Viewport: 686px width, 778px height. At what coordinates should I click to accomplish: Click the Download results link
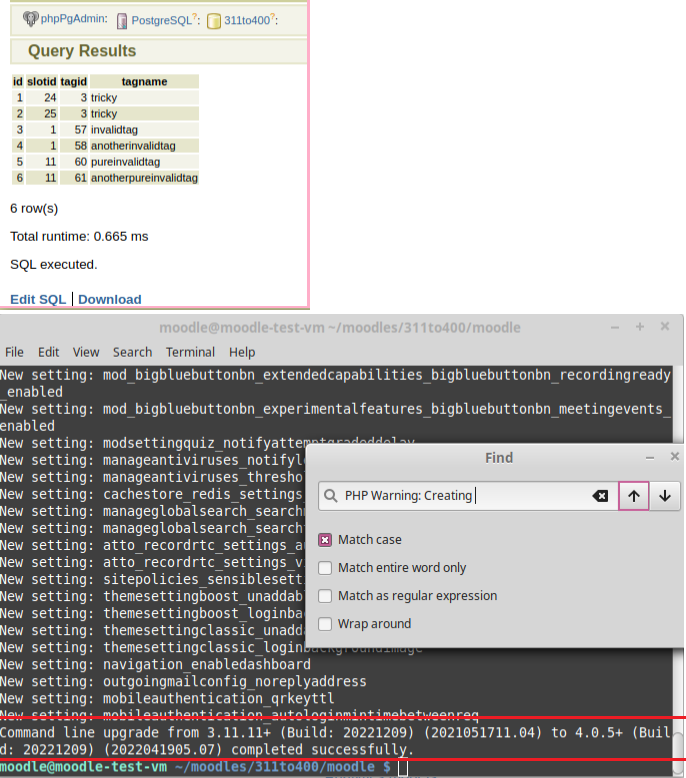tap(110, 300)
